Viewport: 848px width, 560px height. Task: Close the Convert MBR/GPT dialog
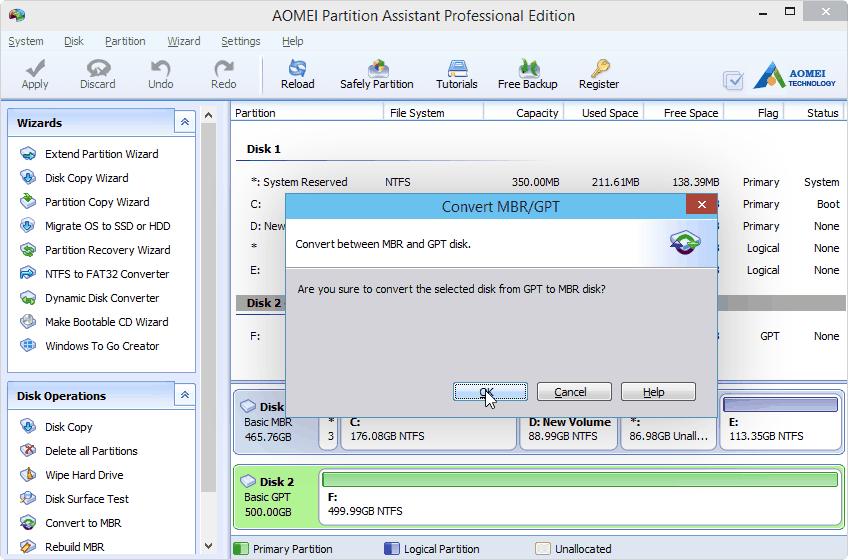(701, 204)
